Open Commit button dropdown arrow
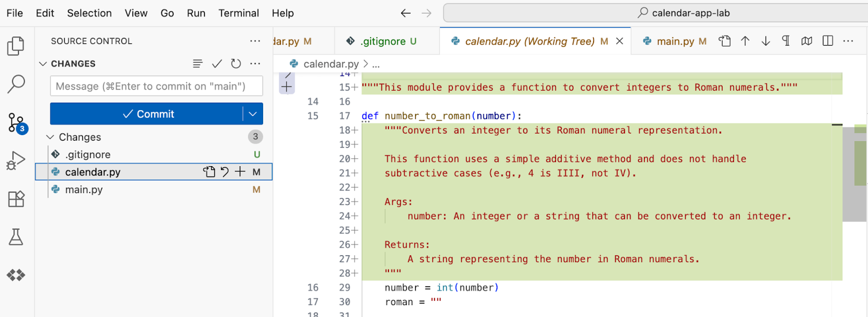This screenshot has width=868, height=317. pyautogui.click(x=253, y=114)
